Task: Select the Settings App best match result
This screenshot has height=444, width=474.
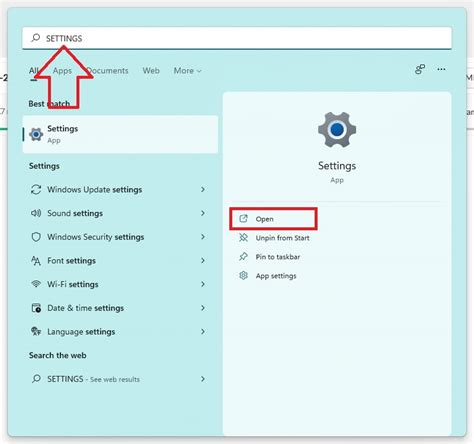Action: (120, 134)
